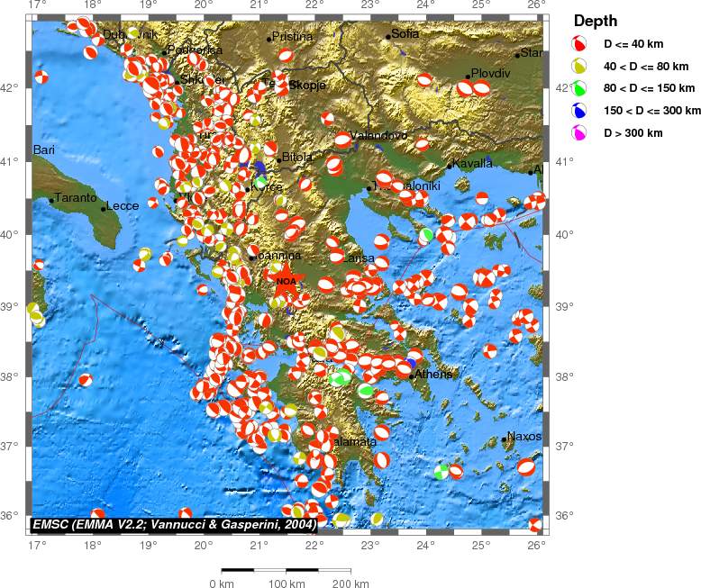This screenshot has height=588, width=701.
Task: Click the red beachball west of Greece at 38°
Action: [86, 380]
